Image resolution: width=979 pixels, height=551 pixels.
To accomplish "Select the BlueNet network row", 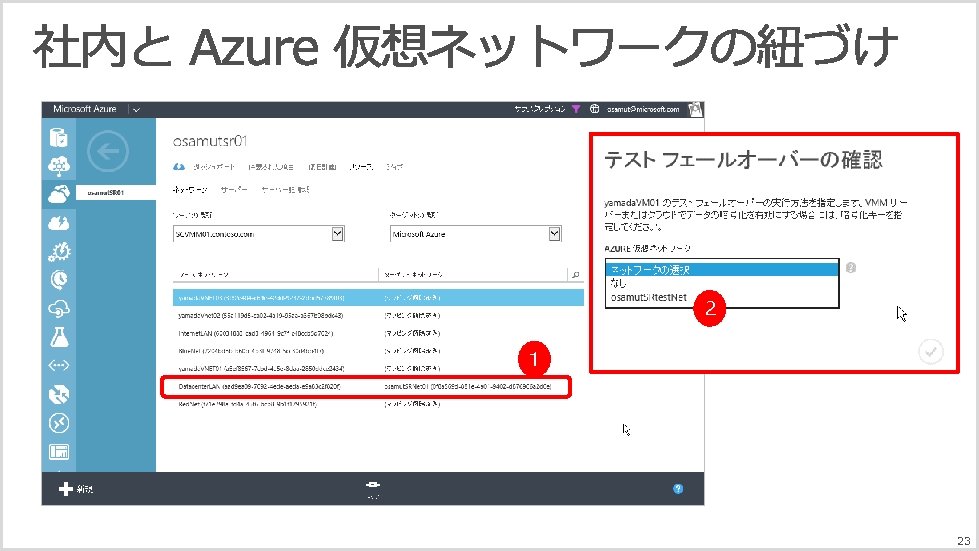I will [x=378, y=351].
